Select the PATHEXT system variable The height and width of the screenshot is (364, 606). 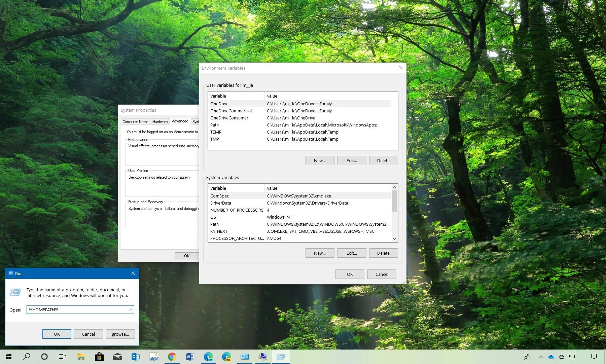click(x=300, y=231)
